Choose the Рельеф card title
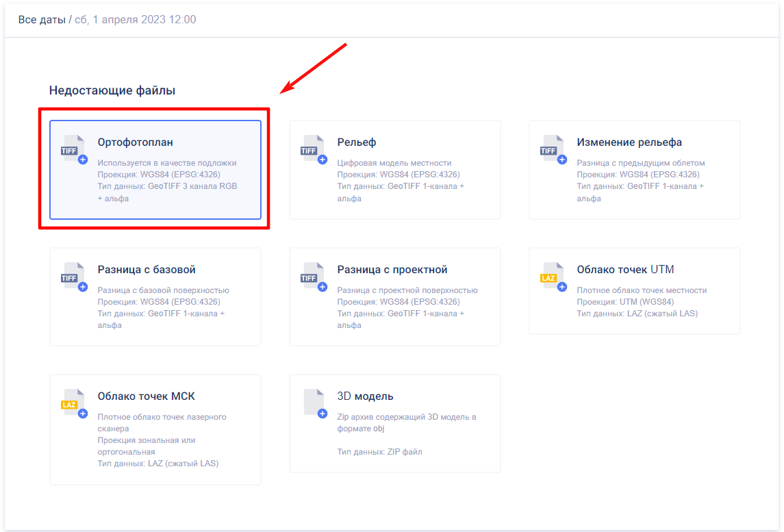Viewport: 784px width, 532px height. tap(357, 142)
